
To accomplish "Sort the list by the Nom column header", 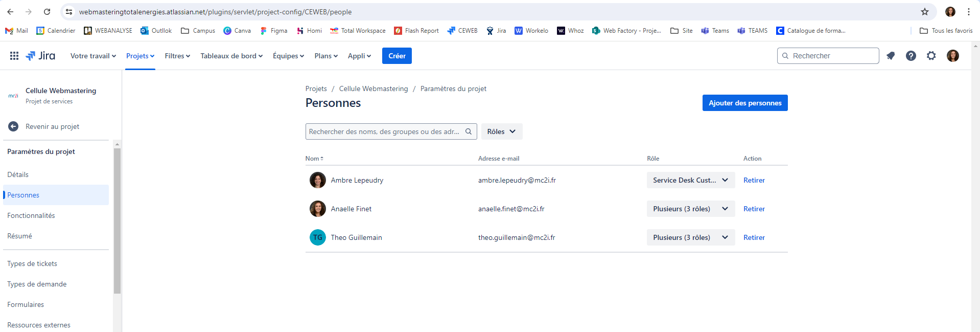I will coord(314,159).
